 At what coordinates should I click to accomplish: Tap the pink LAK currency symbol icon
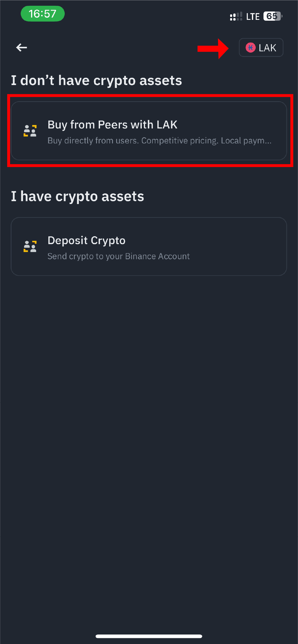click(250, 48)
